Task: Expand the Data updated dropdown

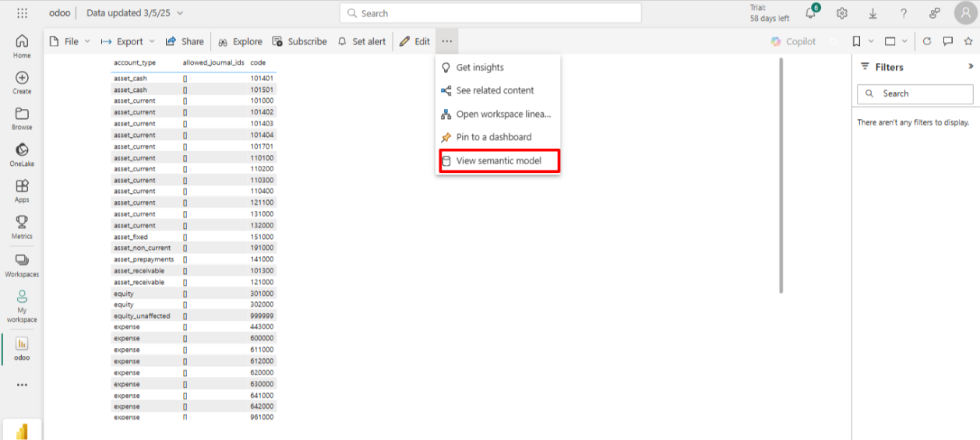Action: tap(181, 13)
